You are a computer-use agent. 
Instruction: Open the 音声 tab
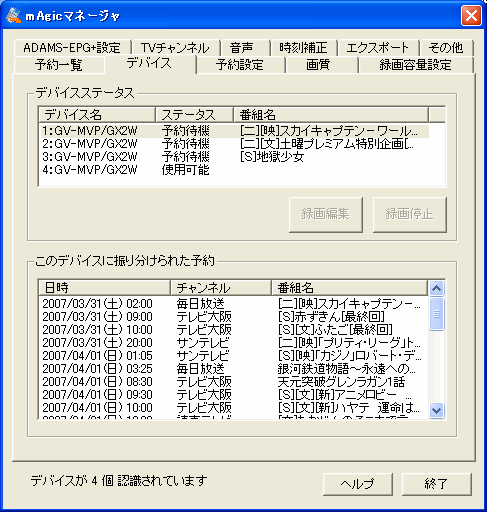coord(242,48)
